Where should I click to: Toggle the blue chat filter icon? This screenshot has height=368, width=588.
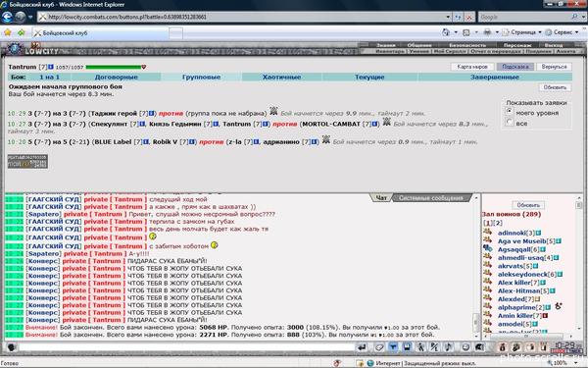[393, 347]
